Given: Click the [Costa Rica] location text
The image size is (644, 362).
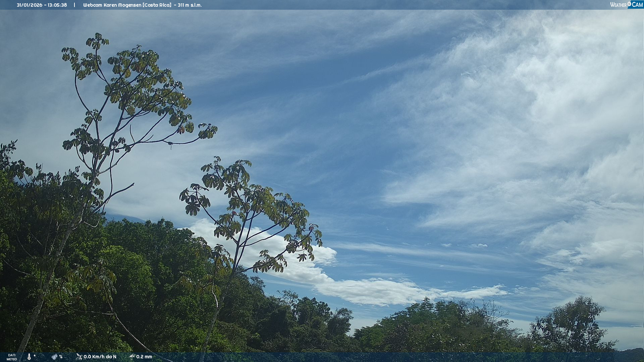Looking at the screenshot, I should tap(157, 5).
